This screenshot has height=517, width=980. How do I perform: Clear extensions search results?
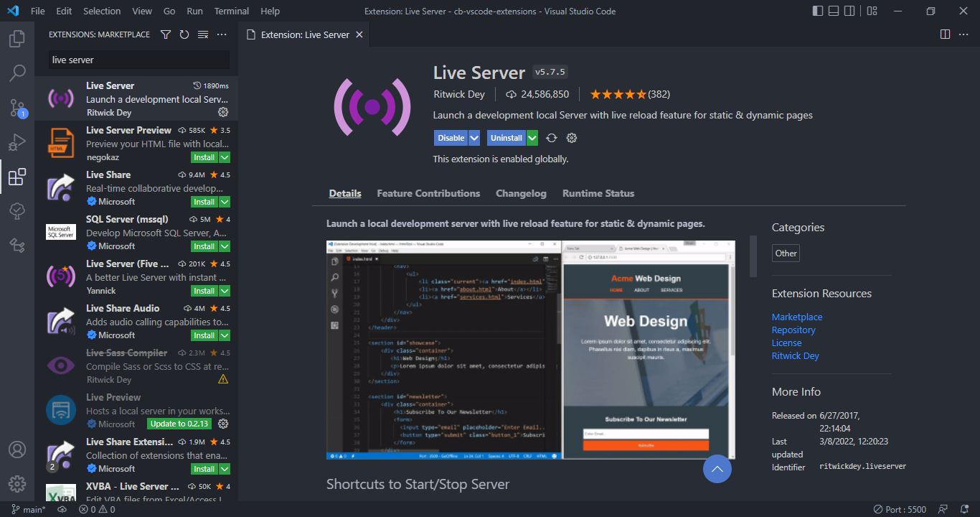[203, 34]
